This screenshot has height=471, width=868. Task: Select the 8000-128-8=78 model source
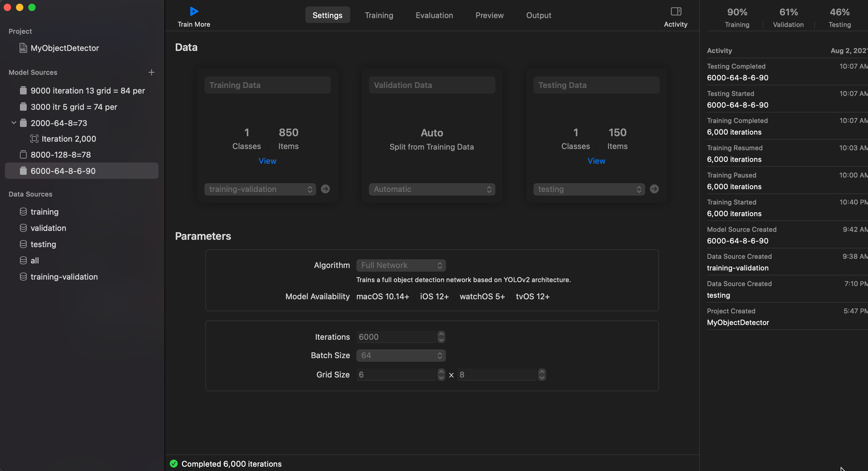point(61,155)
